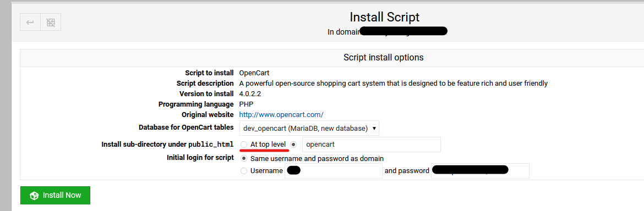
Task: Click the Database for OpenCart tables label
Action: click(x=187, y=127)
